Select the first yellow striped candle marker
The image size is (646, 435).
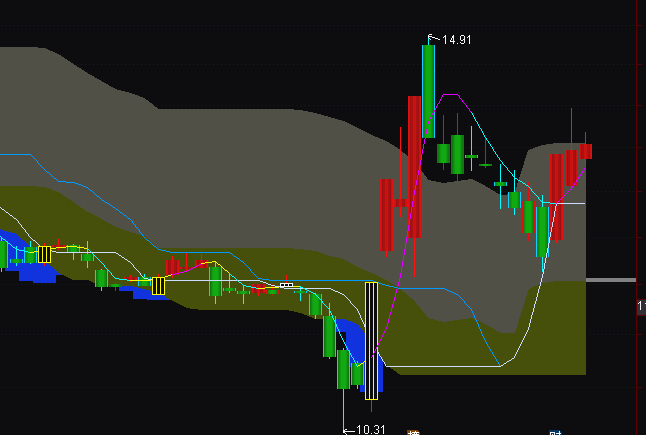[x=44, y=254]
